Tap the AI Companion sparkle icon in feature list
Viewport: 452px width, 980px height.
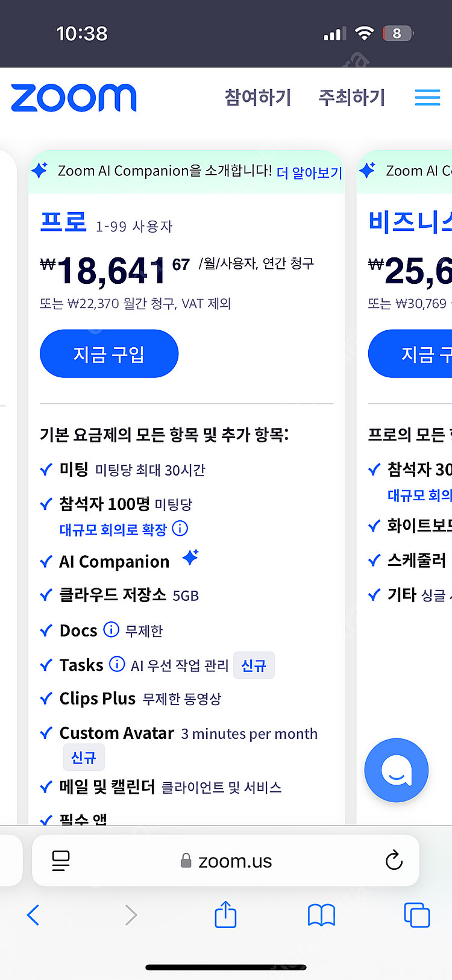tap(190, 558)
